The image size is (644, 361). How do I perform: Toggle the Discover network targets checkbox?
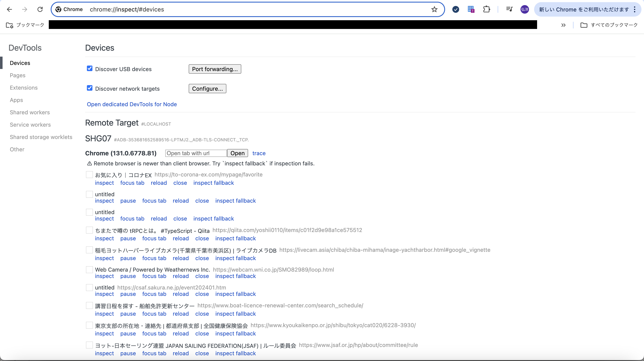(89, 88)
